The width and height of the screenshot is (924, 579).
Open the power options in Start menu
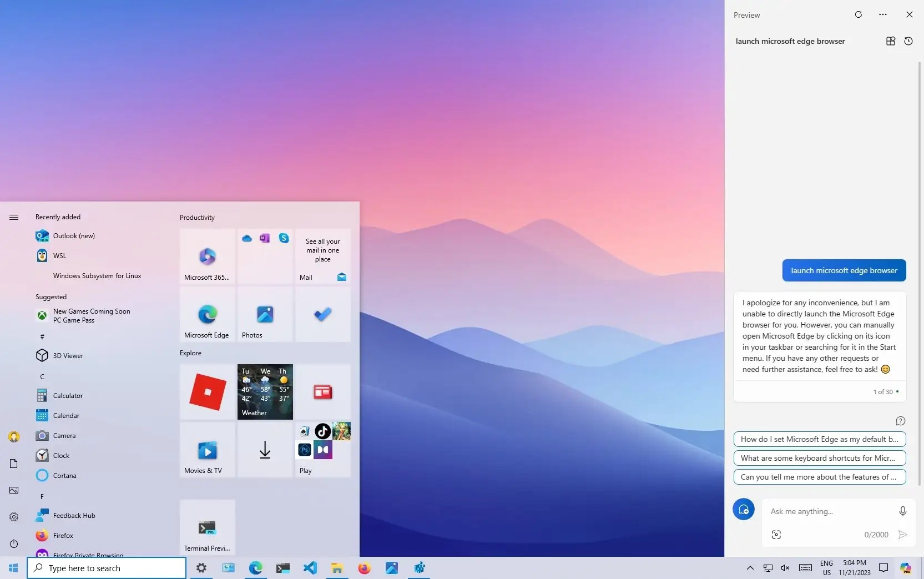coord(13,543)
